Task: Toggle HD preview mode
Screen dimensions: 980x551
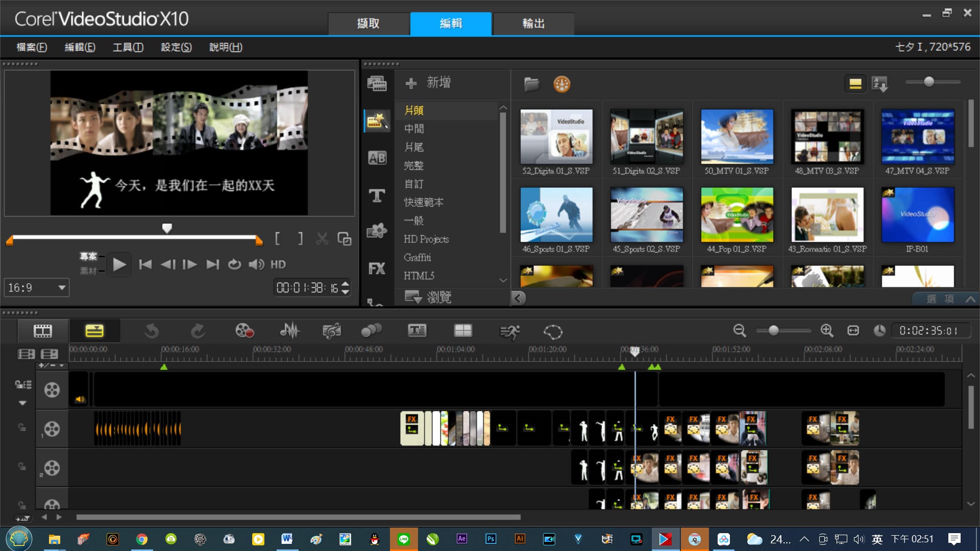Action: (278, 264)
